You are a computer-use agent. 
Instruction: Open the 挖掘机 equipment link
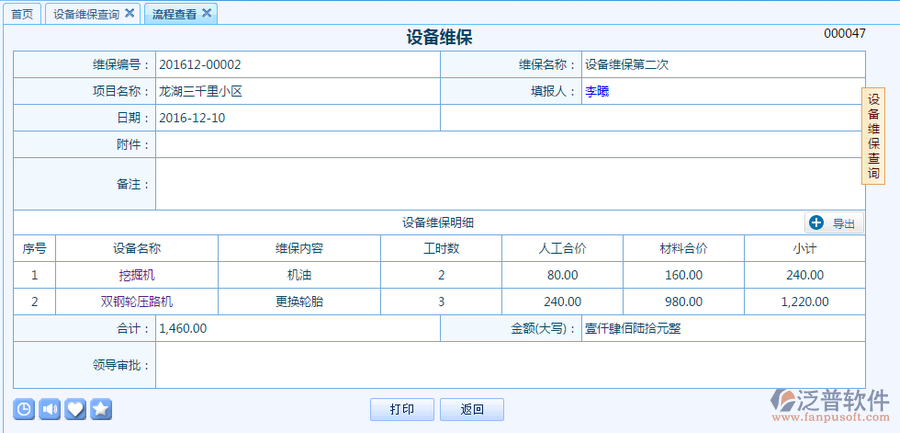(137, 274)
